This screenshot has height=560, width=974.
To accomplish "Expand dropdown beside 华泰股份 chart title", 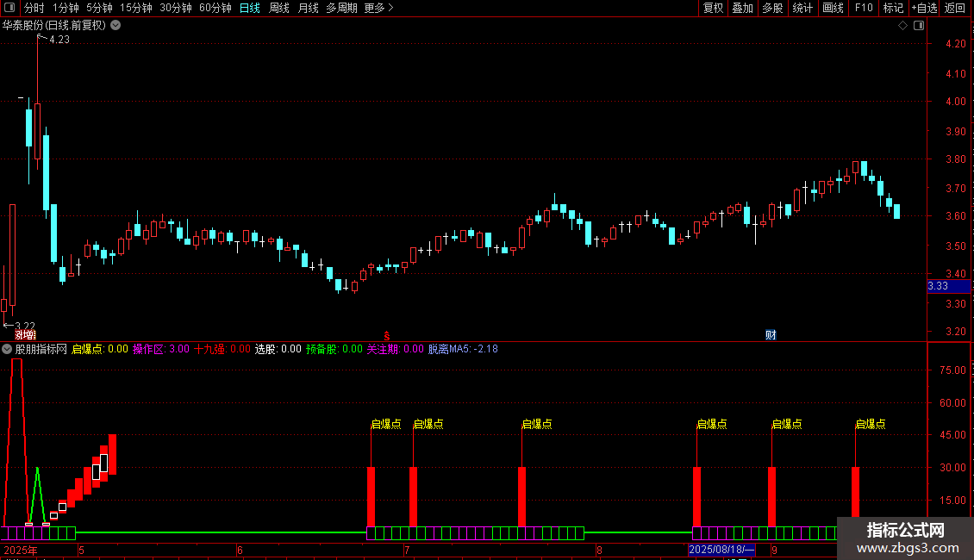I will click(116, 26).
